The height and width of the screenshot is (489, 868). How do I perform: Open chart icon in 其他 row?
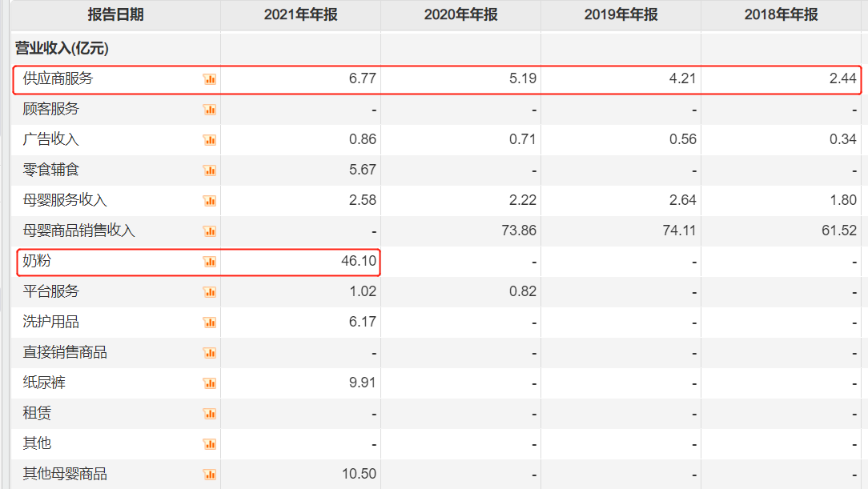point(210,444)
